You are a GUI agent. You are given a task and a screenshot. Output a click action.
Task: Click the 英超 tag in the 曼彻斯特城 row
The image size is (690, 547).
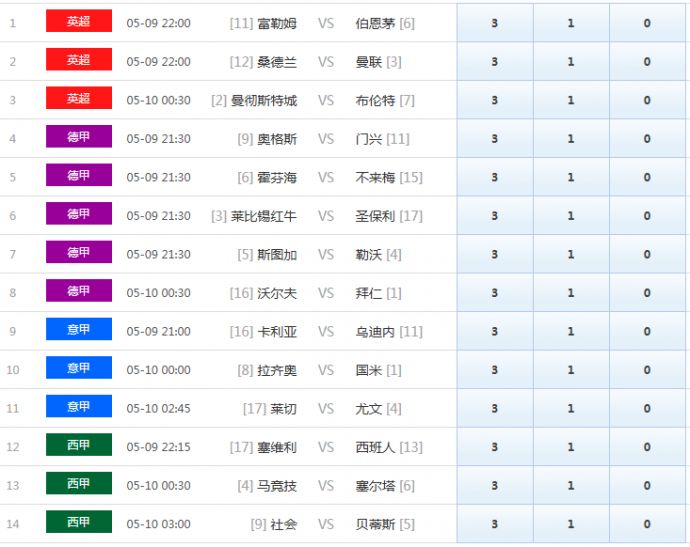tap(79, 98)
